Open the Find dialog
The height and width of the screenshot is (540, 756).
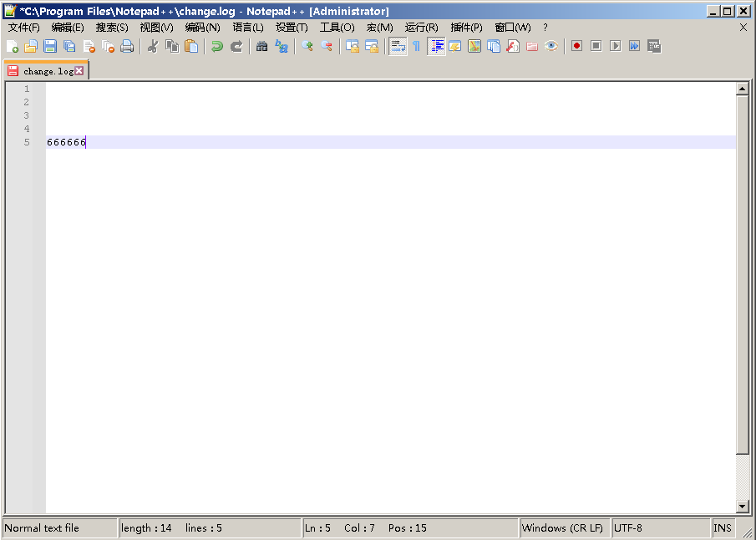(261, 46)
